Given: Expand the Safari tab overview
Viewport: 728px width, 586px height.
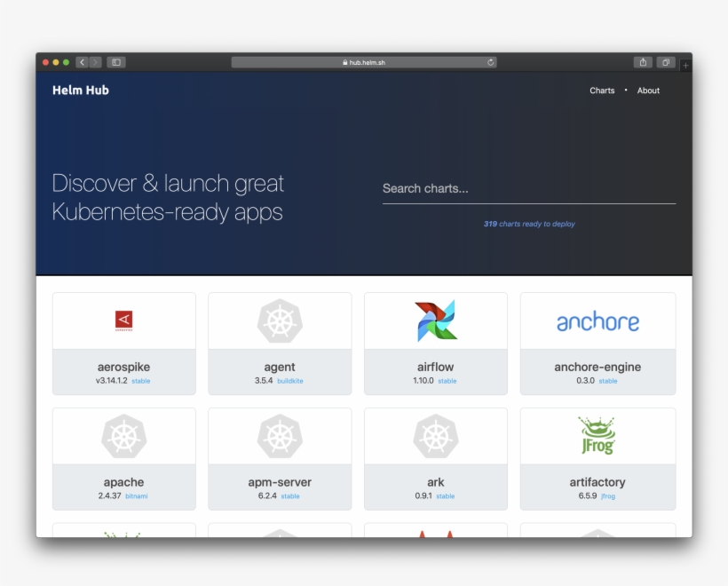Looking at the screenshot, I should point(666,62).
